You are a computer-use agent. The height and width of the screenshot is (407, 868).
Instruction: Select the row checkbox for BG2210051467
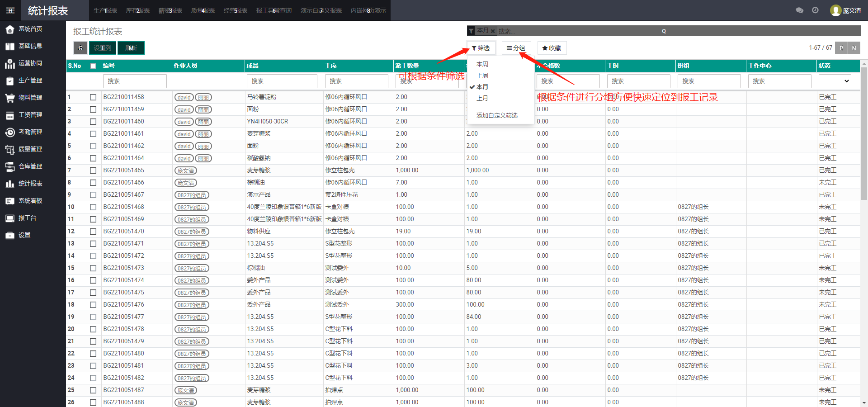(x=93, y=195)
